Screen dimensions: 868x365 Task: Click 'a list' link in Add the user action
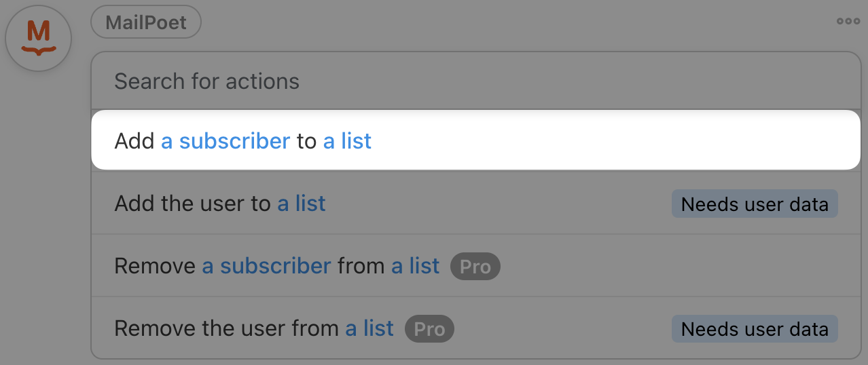tap(302, 204)
